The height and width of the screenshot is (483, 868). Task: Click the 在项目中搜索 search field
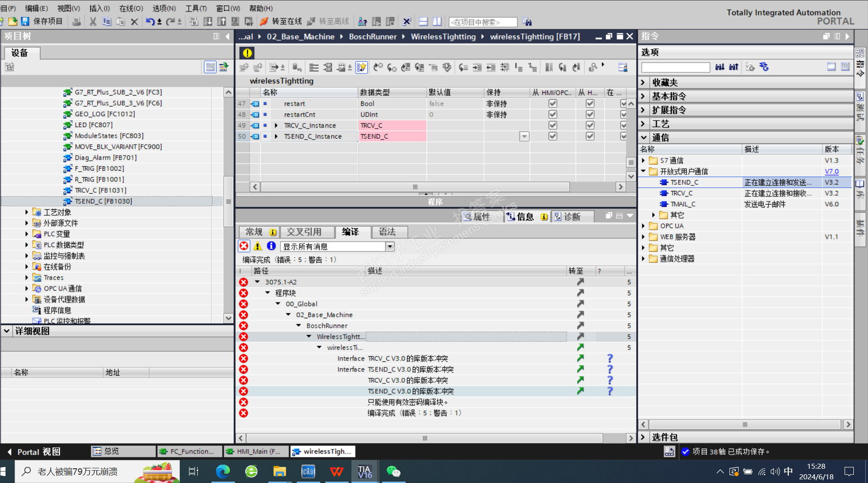tap(483, 22)
